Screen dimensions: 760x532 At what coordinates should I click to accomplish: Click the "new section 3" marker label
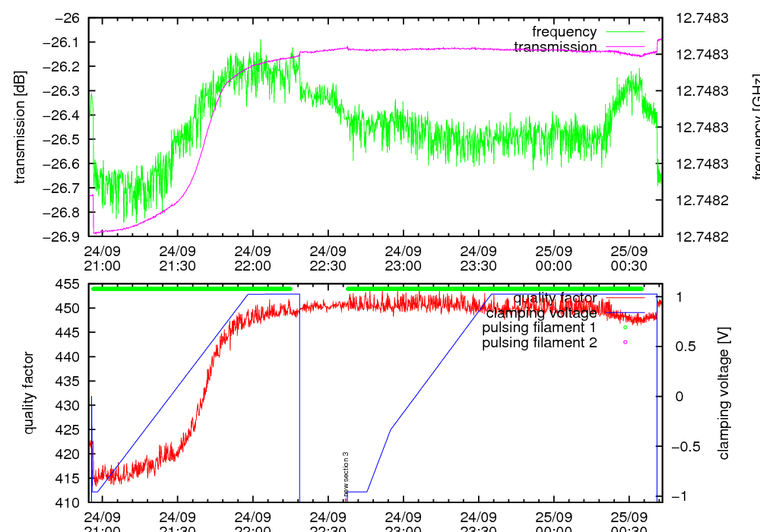click(x=346, y=473)
